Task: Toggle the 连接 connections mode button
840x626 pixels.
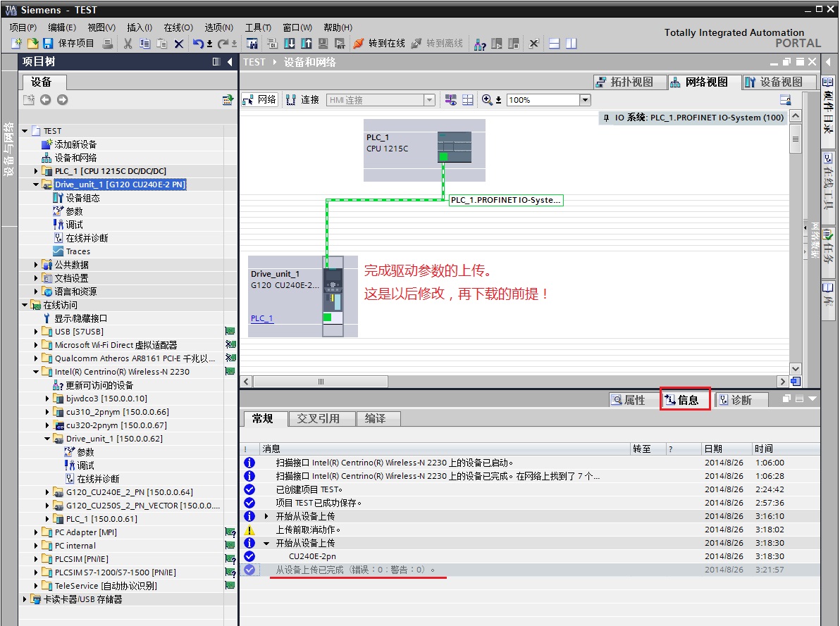Action: click(x=303, y=99)
